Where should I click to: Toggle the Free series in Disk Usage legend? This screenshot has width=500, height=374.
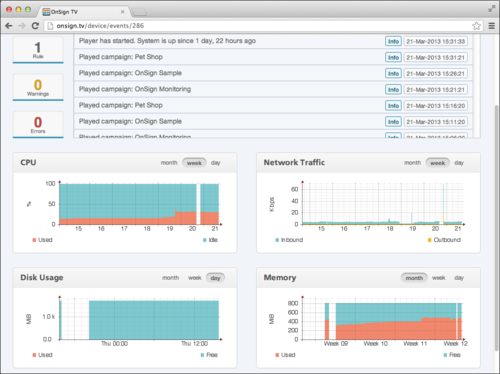209,355
